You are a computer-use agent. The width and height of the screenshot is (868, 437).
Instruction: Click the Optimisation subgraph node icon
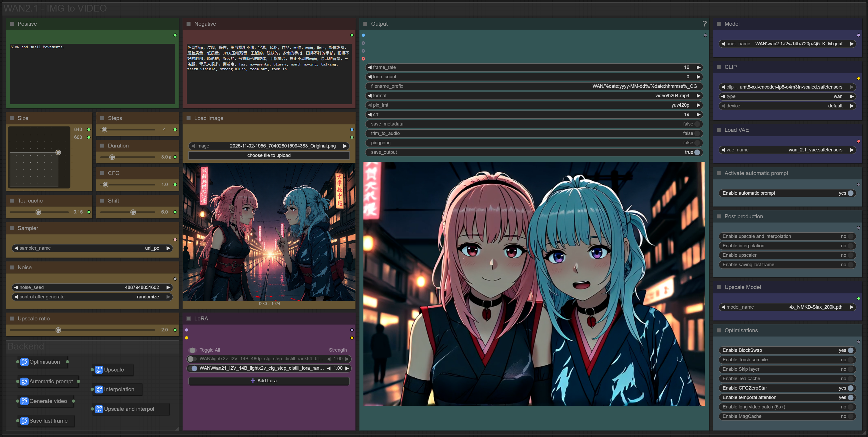tap(24, 362)
